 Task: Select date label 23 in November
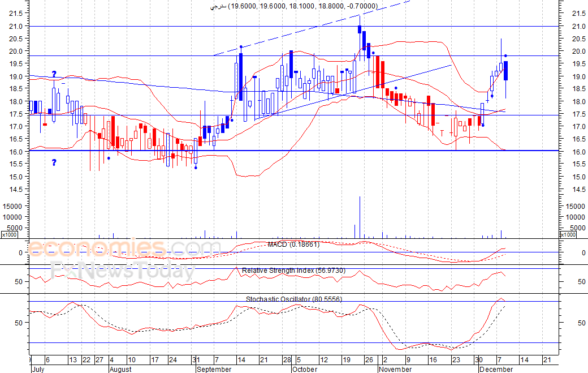[x=456, y=360]
